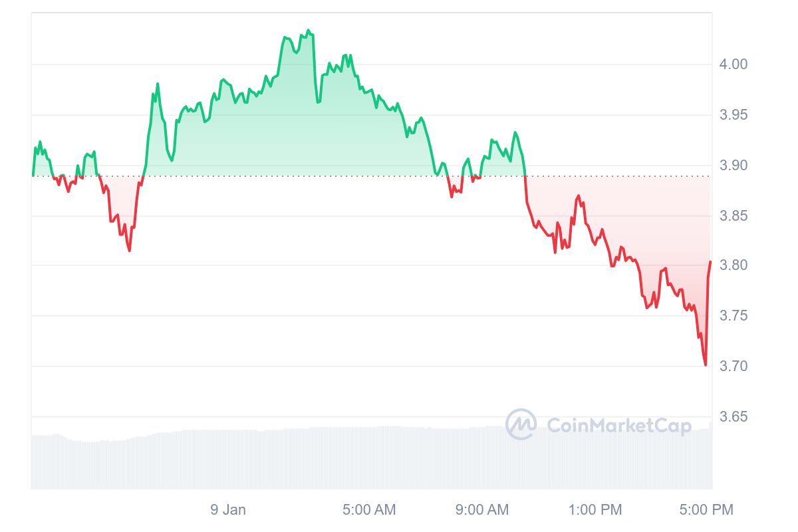Click the 9 Jan date label

point(228,510)
